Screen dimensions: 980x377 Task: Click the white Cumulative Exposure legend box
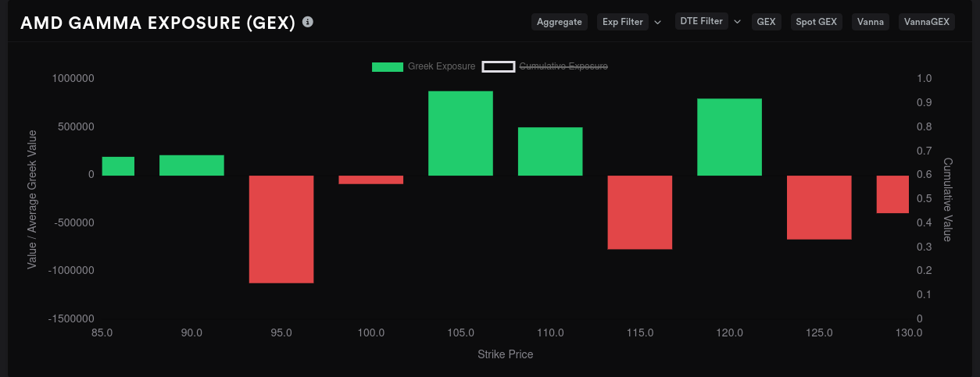pos(499,66)
